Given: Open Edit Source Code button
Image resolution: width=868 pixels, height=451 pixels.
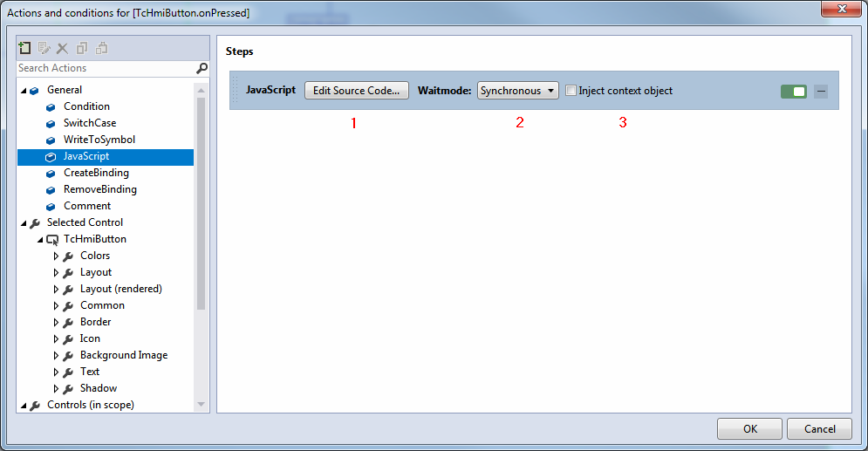Looking at the screenshot, I should pos(357,90).
